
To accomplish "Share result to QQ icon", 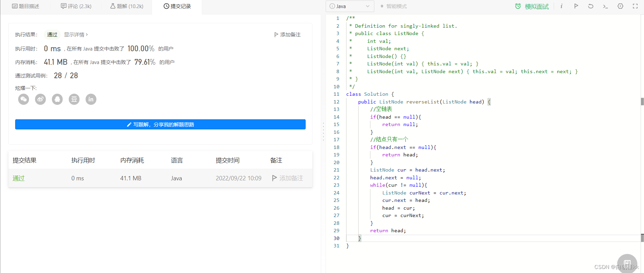I will [57, 99].
